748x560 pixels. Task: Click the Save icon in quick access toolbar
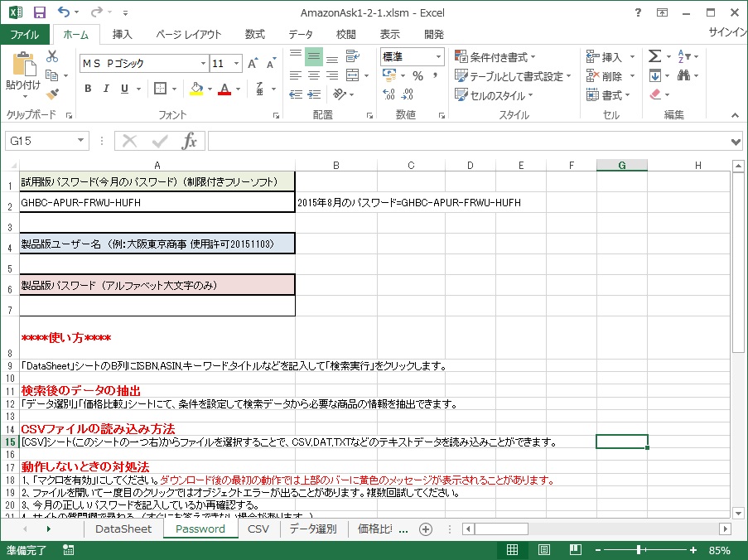40,12
